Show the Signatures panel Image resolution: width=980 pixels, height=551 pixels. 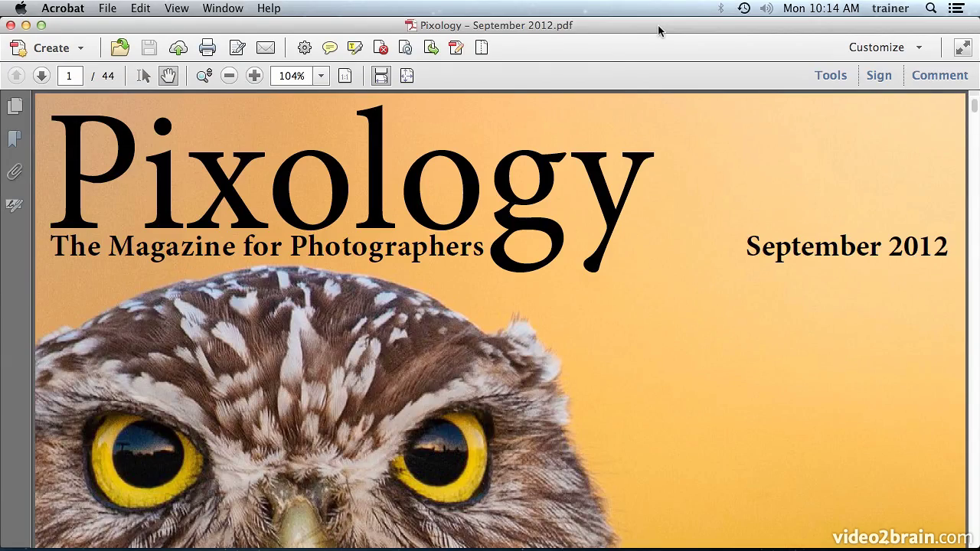coord(15,205)
